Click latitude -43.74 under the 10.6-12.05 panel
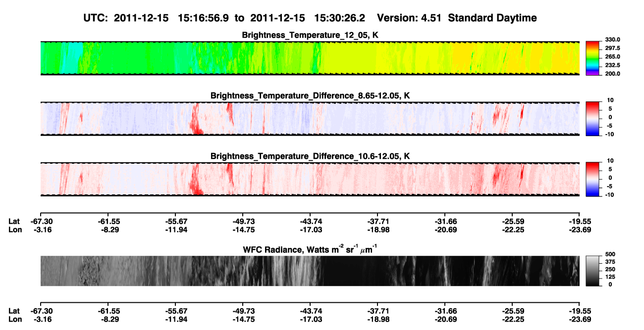 click(310, 221)
